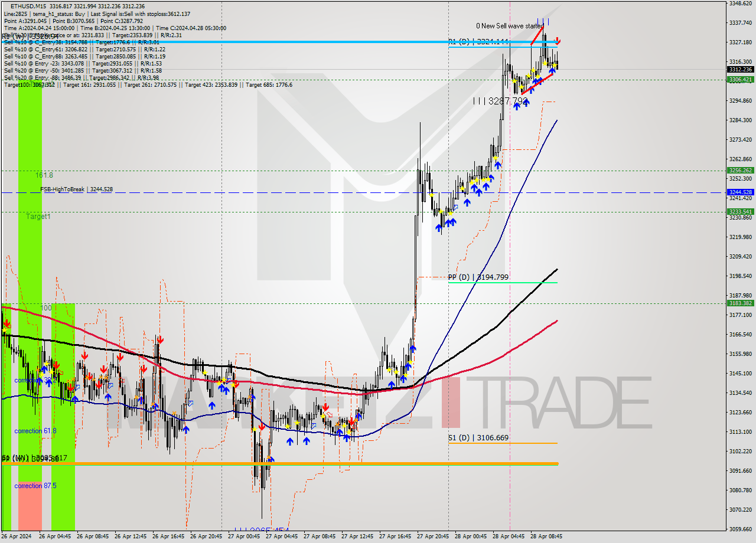Select the FSB-HighToBreak | 3244.528 label

[x=76, y=189]
